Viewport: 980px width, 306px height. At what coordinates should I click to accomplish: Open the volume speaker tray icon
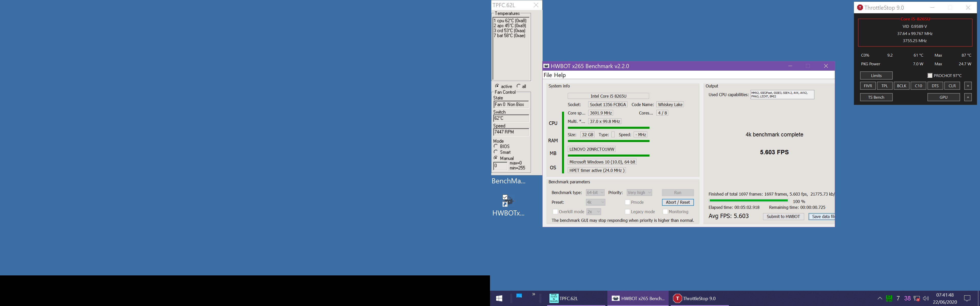(926, 298)
